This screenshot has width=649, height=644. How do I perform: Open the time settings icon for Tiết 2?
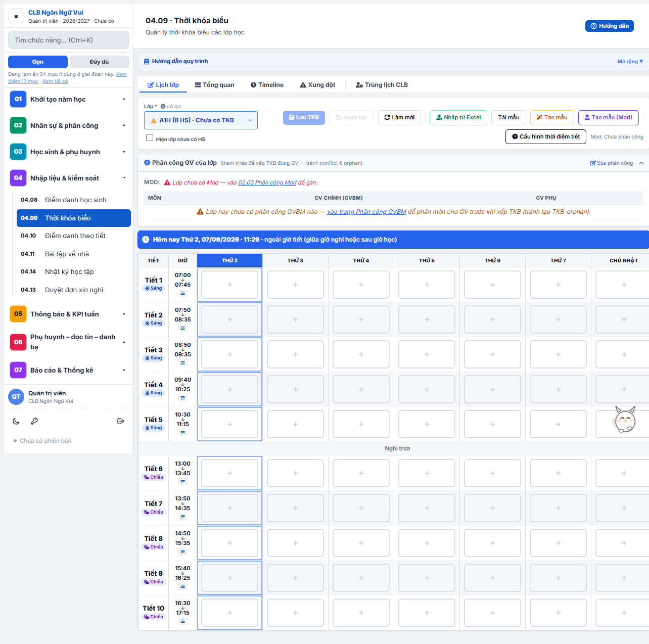pyautogui.click(x=183, y=328)
